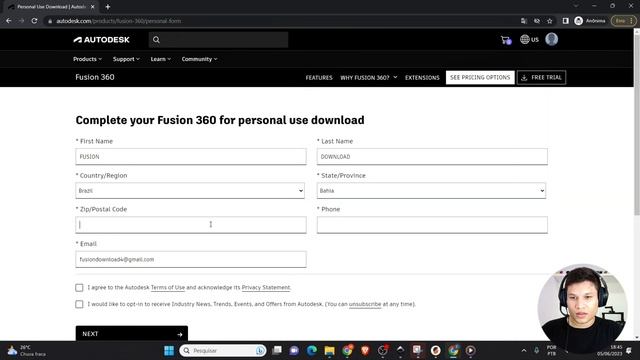Screen dimensions: 640x360
Task: Open the EXTENSIONS nav item
Action: click(422, 78)
